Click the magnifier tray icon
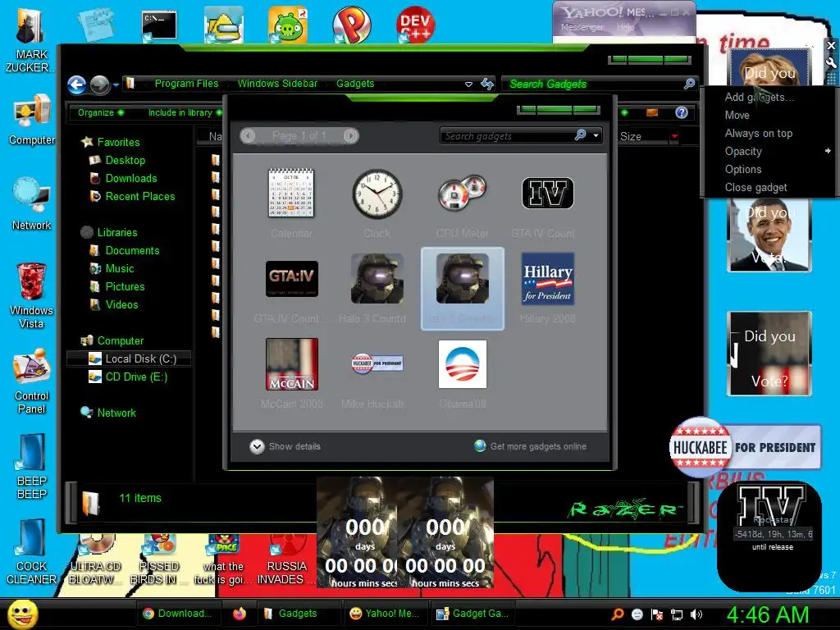 (x=618, y=614)
